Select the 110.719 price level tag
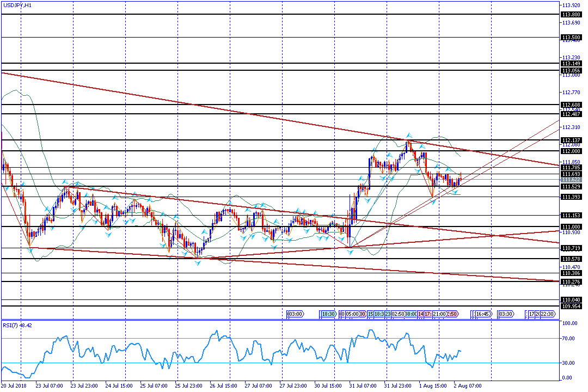This screenshot has width=588, height=392. click(571, 248)
